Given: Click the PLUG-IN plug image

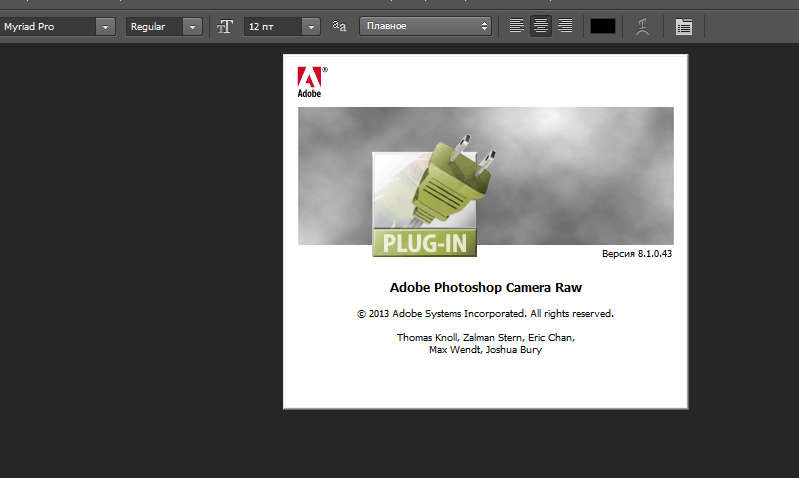Looking at the screenshot, I should tap(434, 196).
